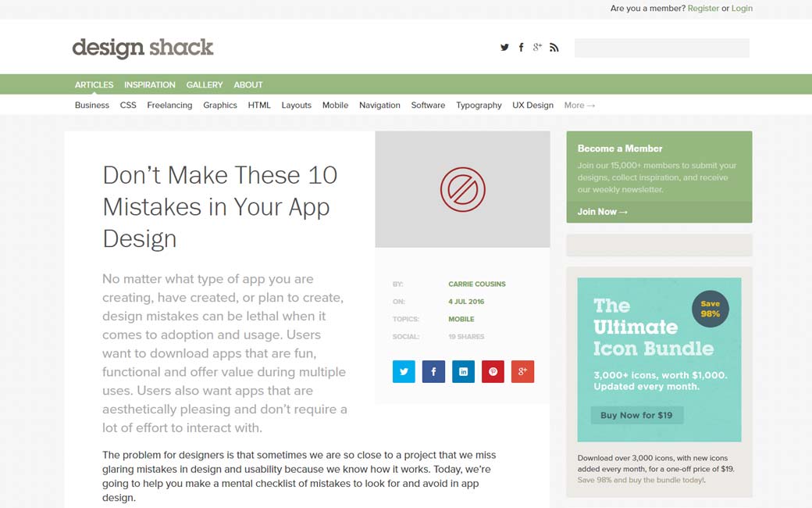
Task: Click the Login link
Action: point(742,9)
